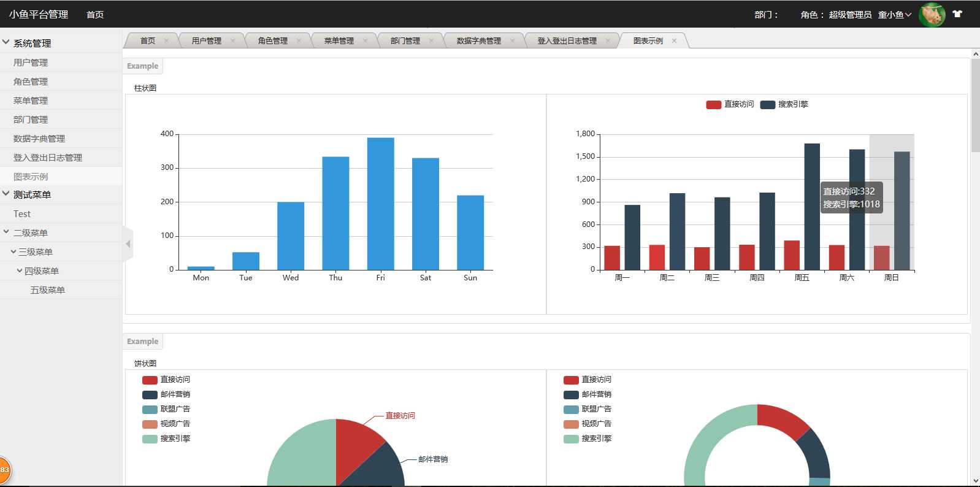Click the 小鱼平台管理 logo title

tap(39, 14)
